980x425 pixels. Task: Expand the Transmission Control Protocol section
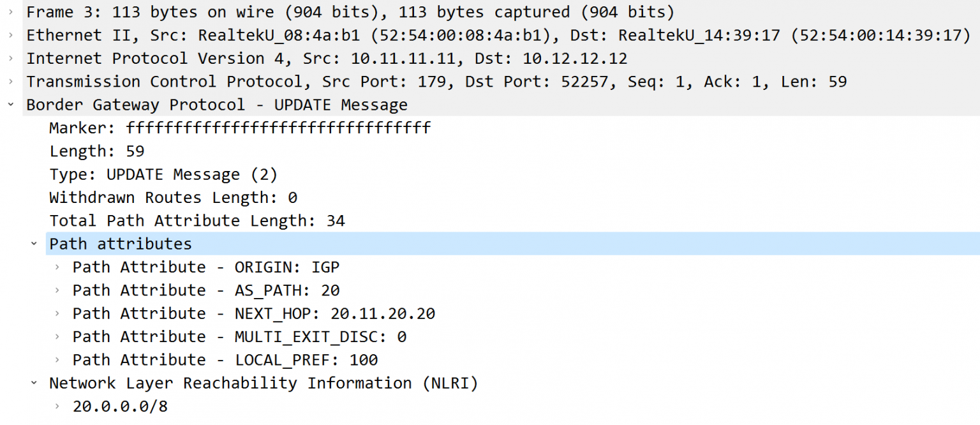click(x=11, y=81)
